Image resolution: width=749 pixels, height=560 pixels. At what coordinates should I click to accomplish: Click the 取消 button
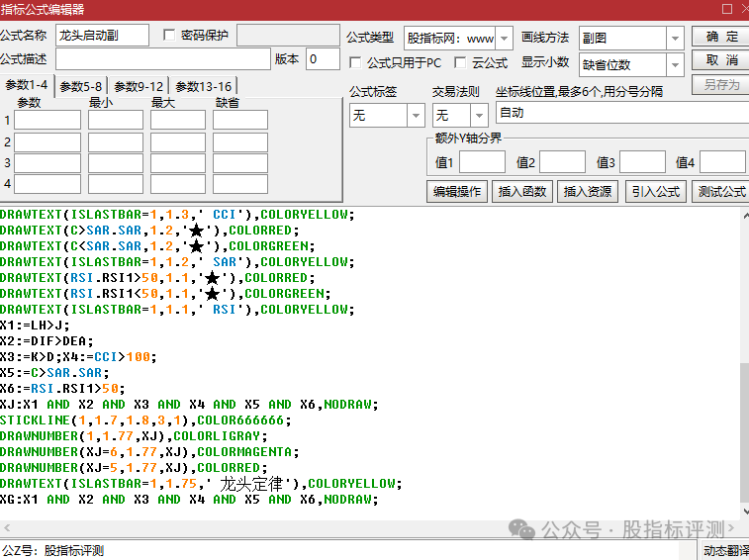(721, 59)
